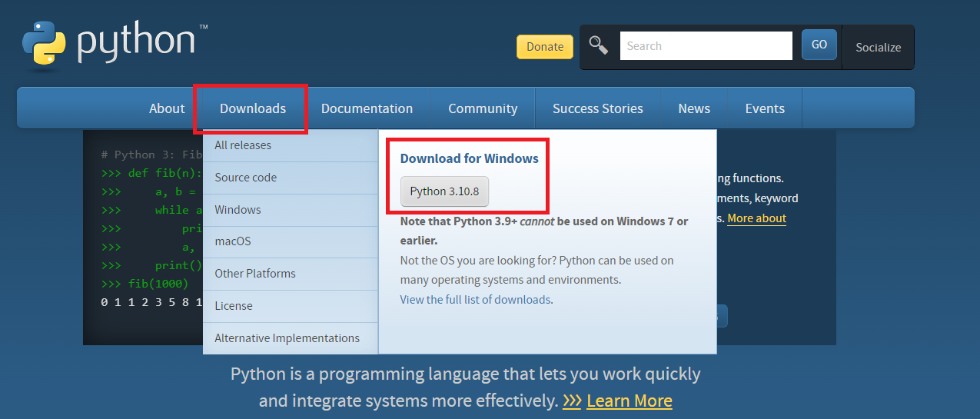
Task: Select Windows in Downloads submenu
Action: tap(291, 210)
